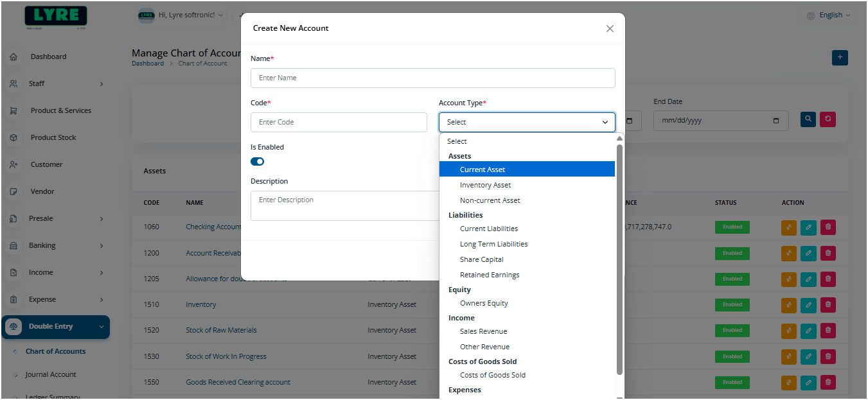The height and width of the screenshot is (400, 868).
Task: Select Chart of Accounts in Double Entry
Action: pyautogui.click(x=54, y=351)
